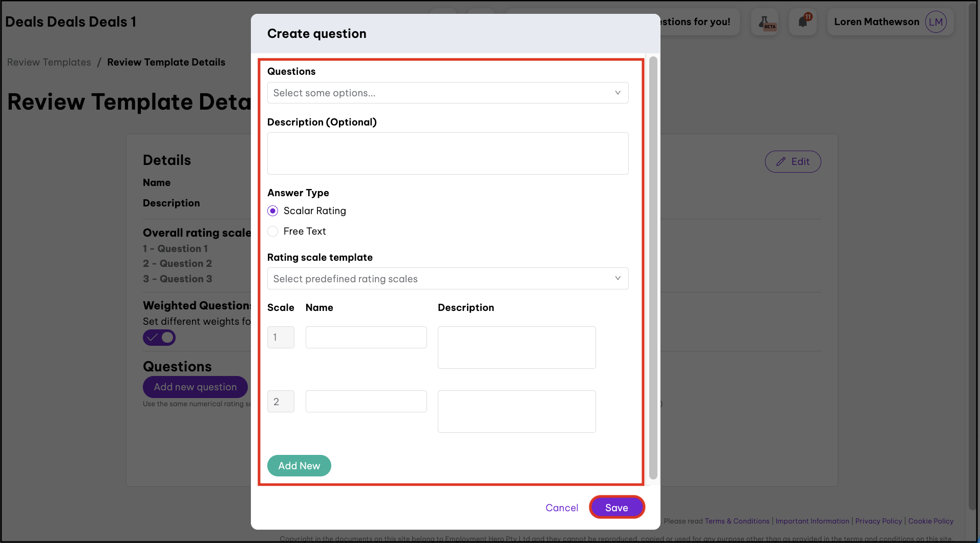Click the LM user avatar
This screenshot has height=543, width=980.
click(935, 22)
